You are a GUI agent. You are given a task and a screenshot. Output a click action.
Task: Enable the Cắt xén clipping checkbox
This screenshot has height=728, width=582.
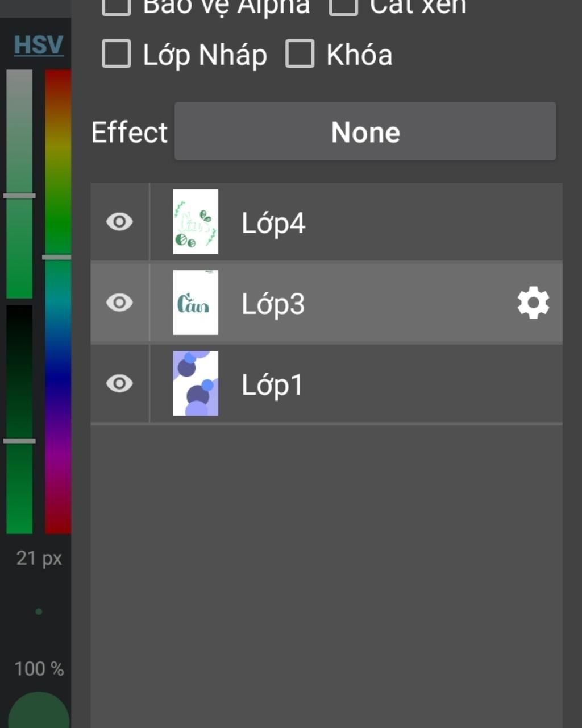click(343, 6)
